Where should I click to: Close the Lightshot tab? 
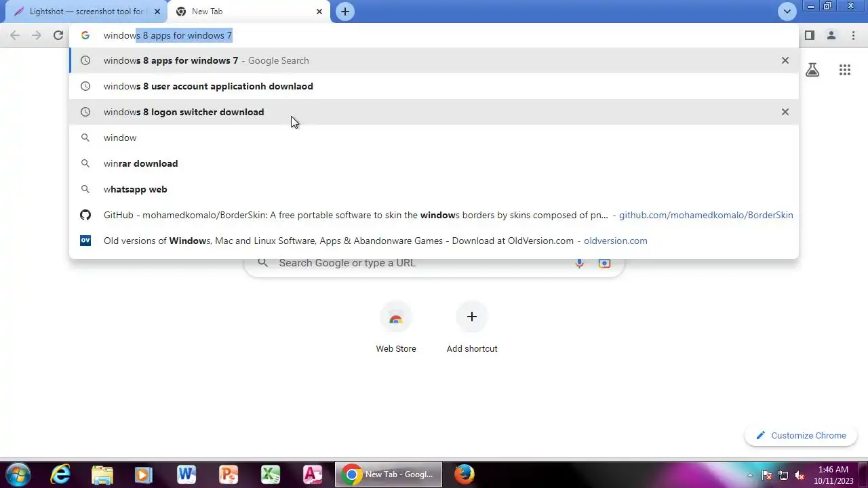click(x=157, y=12)
